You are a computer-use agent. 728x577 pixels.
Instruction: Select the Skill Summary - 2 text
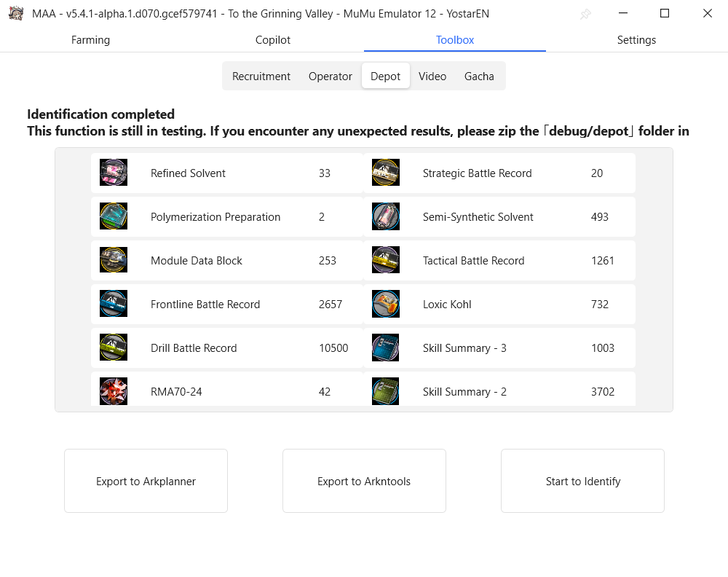click(x=464, y=392)
